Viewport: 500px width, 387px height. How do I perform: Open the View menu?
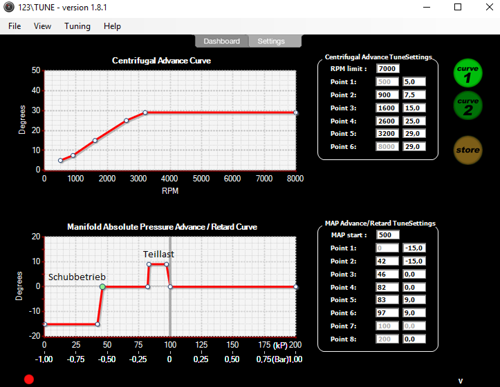coord(42,26)
